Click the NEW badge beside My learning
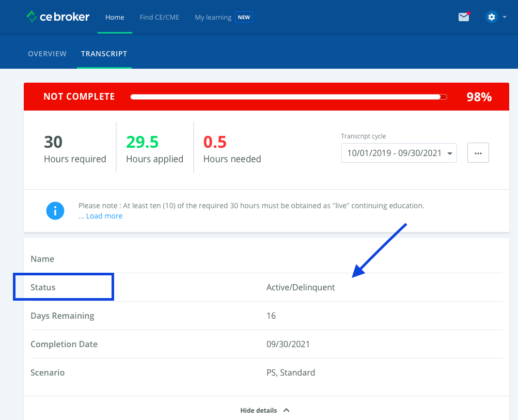The image size is (518, 420). (x=244, y=17)
